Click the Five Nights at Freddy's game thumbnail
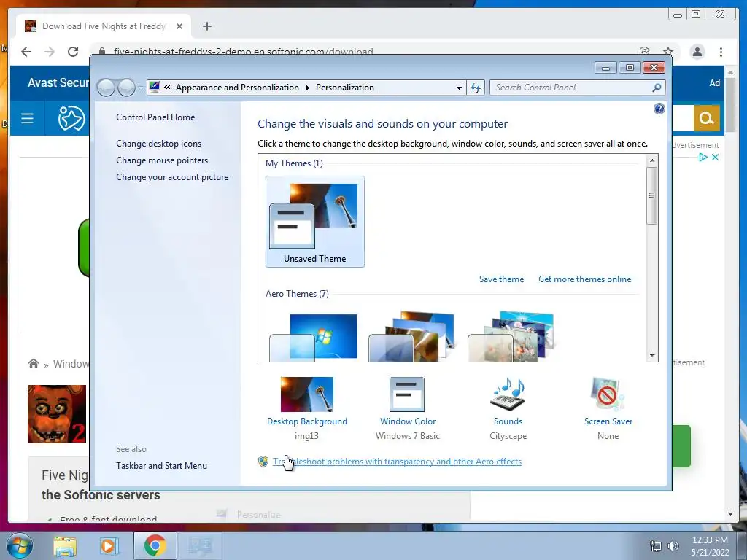This screenshot has width=747, height=560. coord(57,414)
